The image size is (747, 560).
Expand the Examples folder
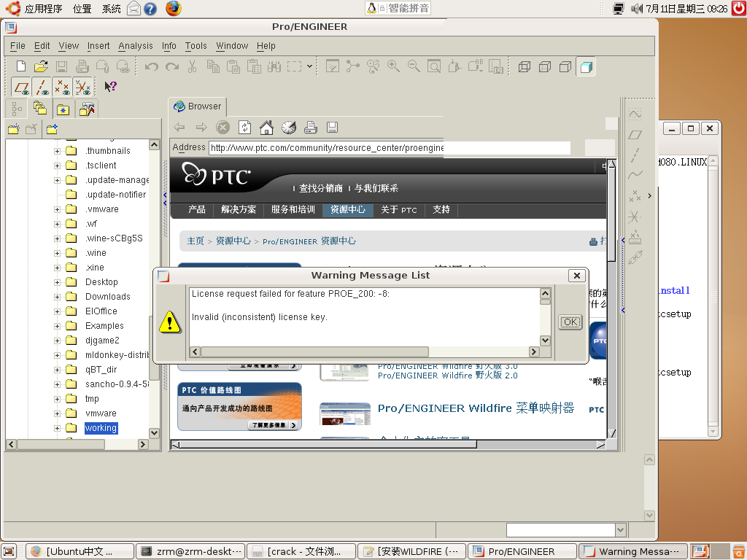tap(57, 326)
